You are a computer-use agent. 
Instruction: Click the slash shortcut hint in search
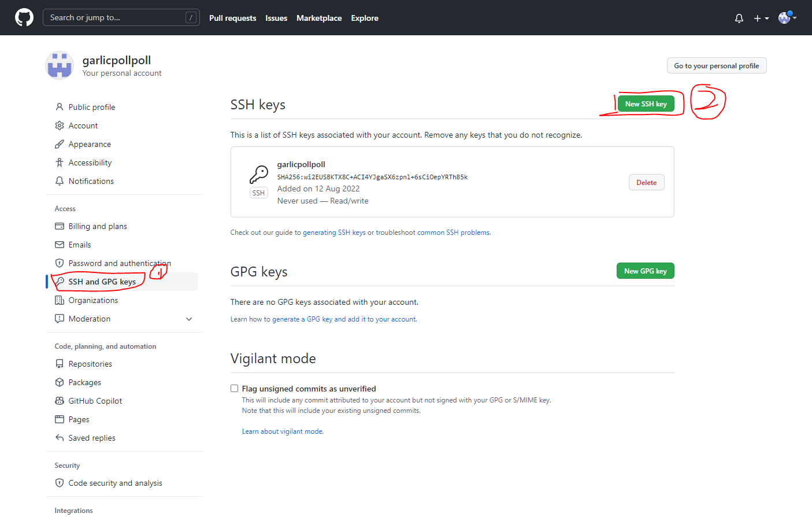[191, 18]
